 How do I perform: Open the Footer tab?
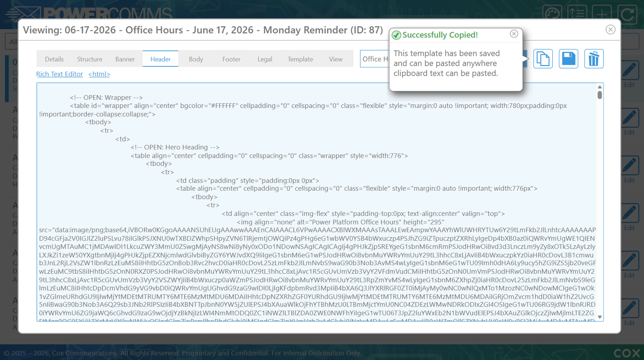[231, 59]
